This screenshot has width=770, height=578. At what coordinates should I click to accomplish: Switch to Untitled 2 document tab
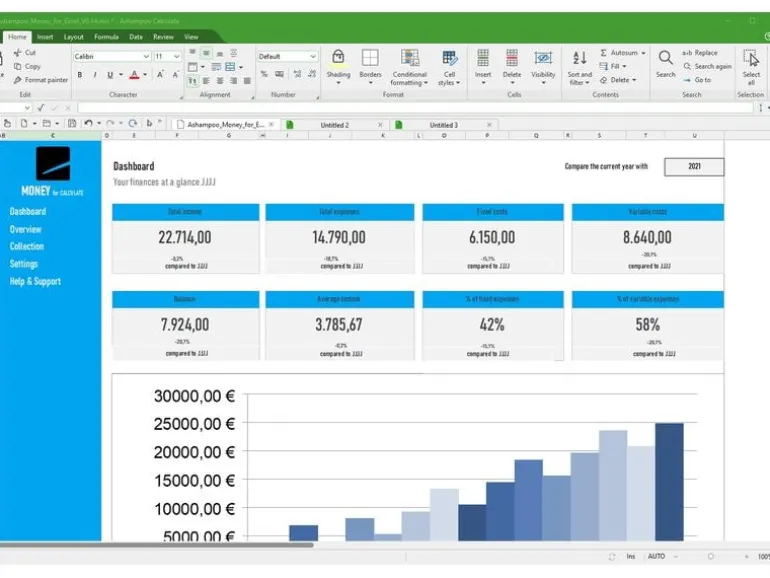coord(334,125)
